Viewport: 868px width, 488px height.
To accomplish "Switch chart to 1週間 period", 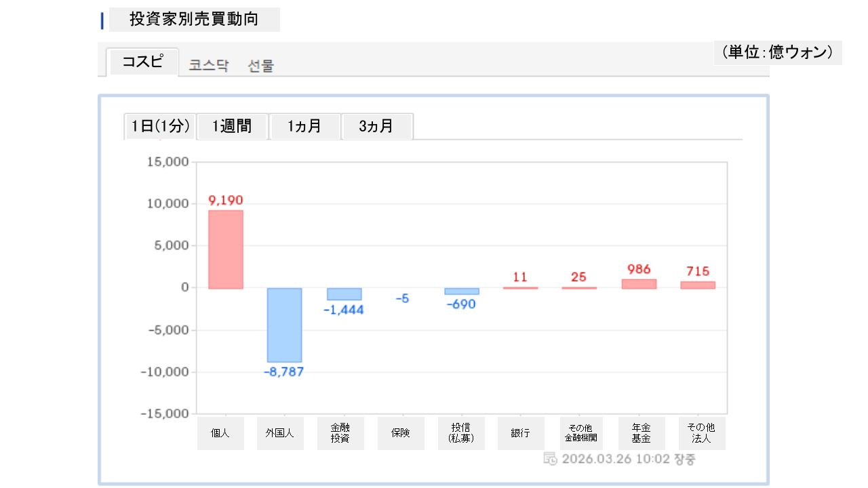I will coord(232,126).
